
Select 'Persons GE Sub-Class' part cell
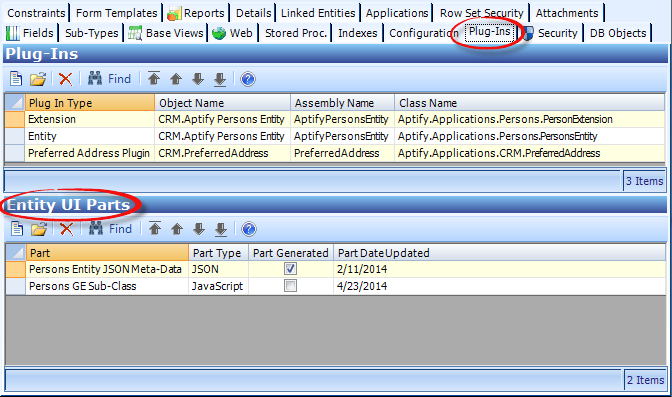(x=107, y=286)
